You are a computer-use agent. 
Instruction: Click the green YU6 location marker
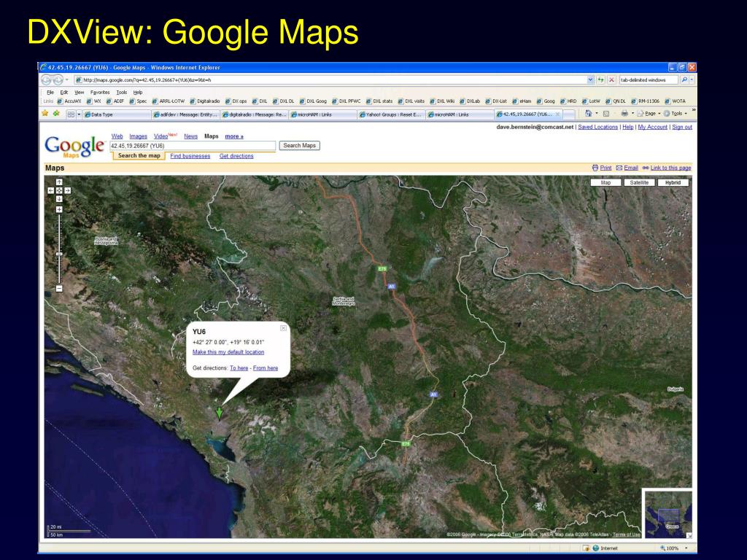click(219, 413)
